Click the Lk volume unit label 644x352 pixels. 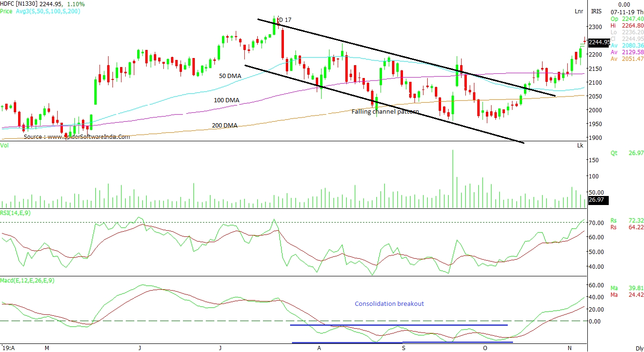580,145
